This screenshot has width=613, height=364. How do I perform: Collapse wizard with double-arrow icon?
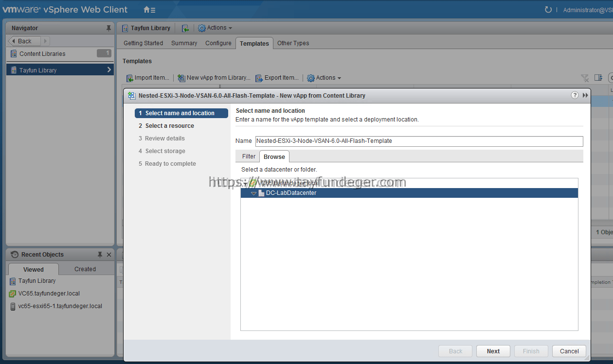(x=585, y=95)
